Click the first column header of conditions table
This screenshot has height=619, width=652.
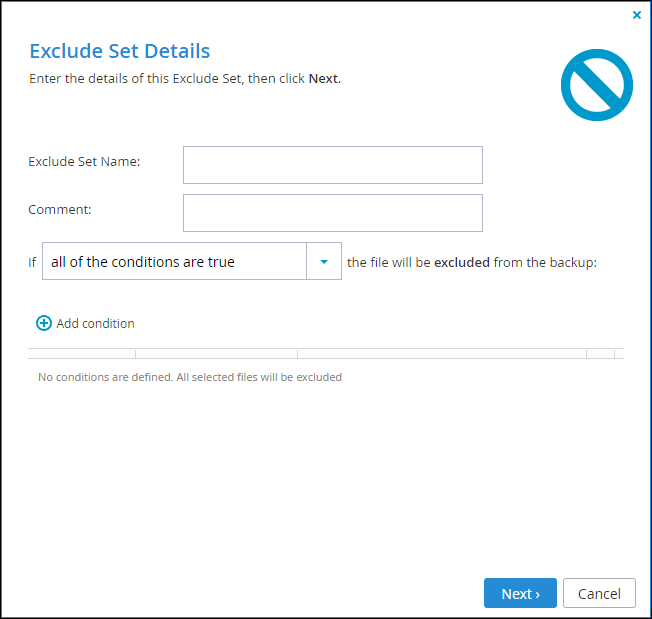(x=82, y=354)
